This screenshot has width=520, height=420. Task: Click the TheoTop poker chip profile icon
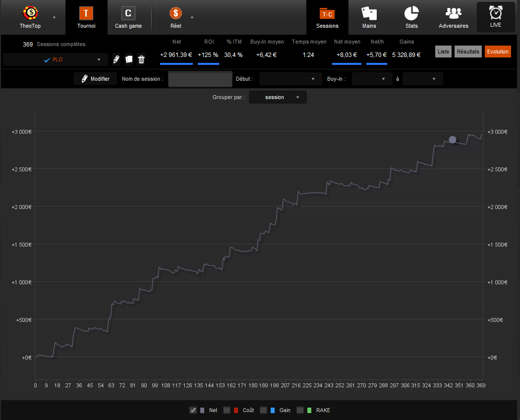[x=30, y=13]
